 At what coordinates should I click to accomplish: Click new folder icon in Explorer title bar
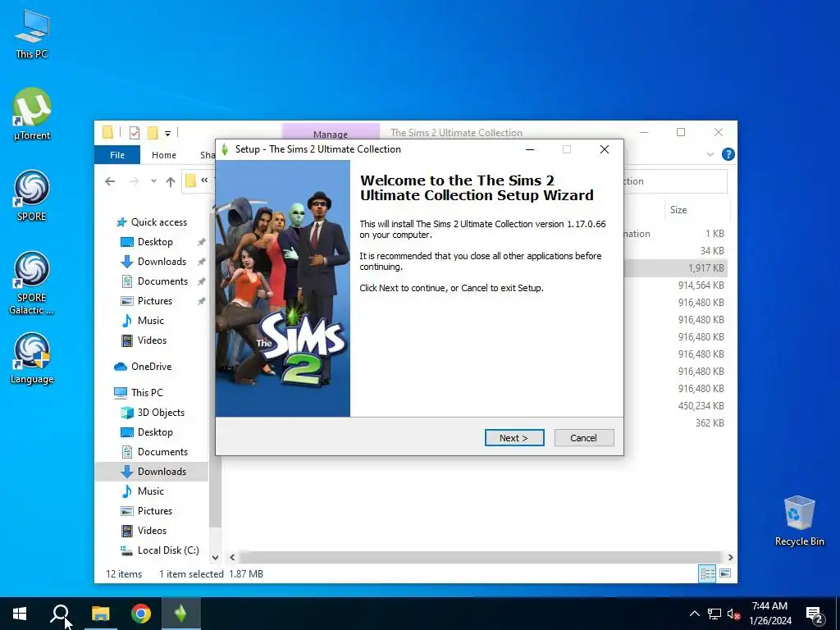click(153, 132)
